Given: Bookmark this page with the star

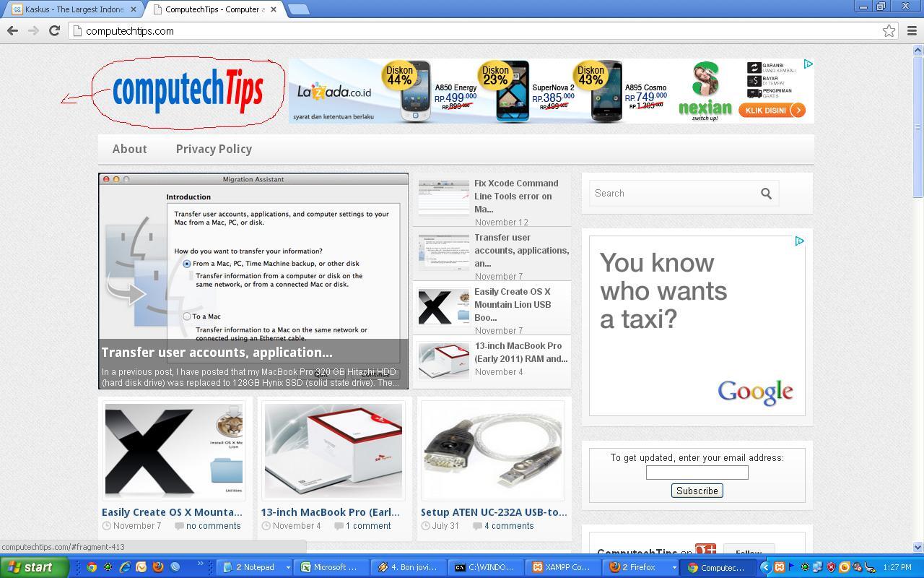Looking at the screenshot, I should (x=889, y=30).
